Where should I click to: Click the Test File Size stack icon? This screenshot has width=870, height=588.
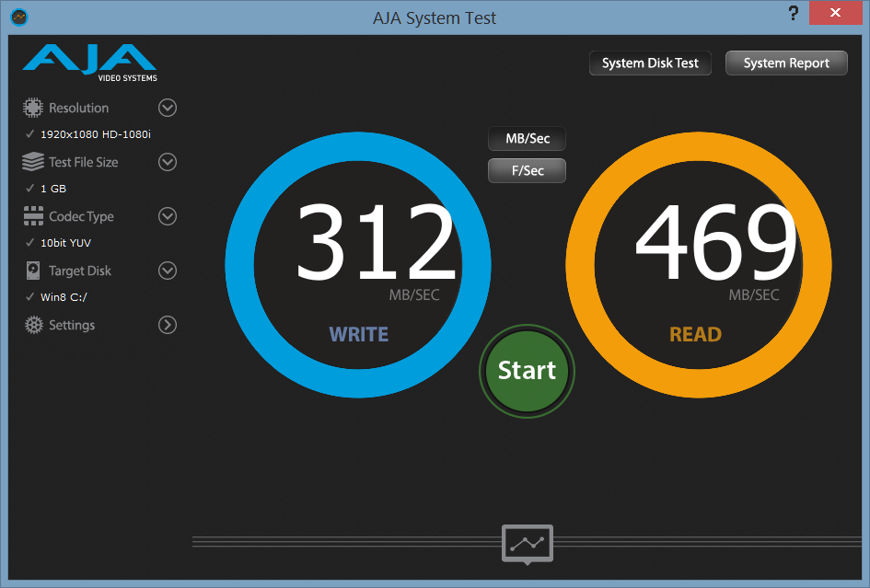click(x=33, y=162)
